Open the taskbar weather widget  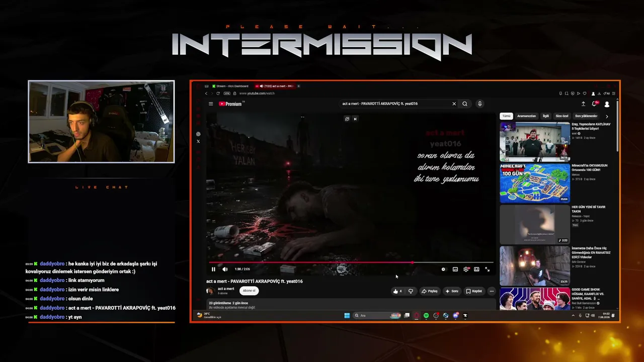[x=209, y=316]
